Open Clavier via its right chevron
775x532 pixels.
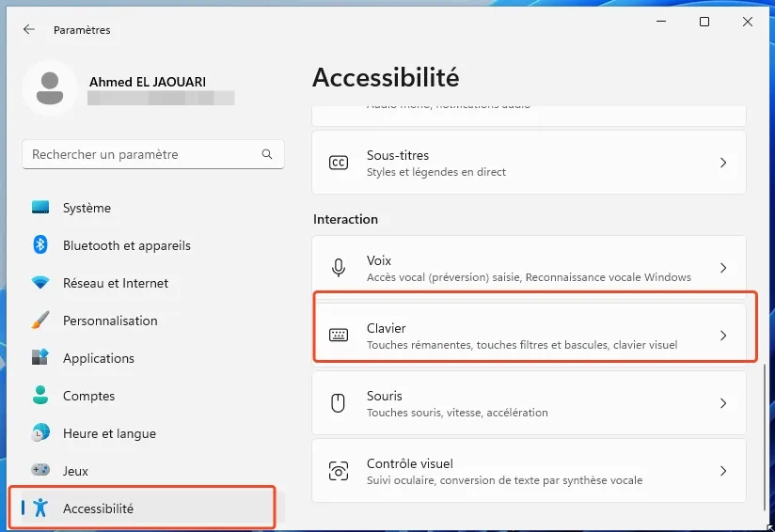[723, 336]
